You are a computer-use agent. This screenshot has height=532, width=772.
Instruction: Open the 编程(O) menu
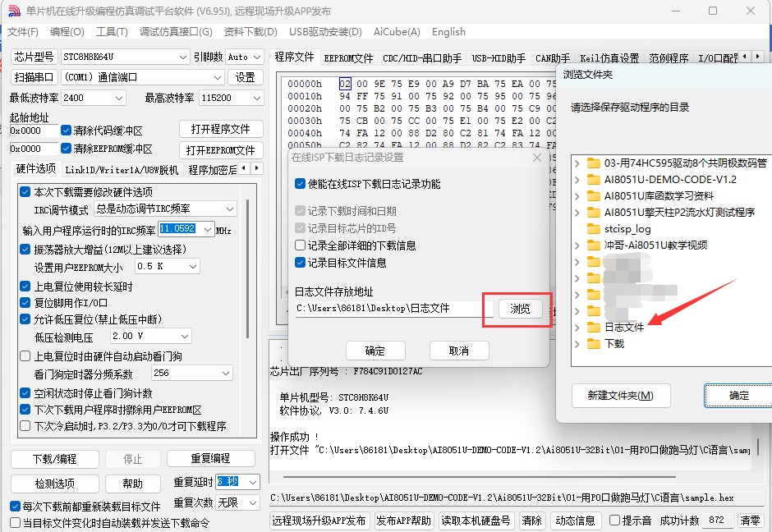click(x=67, y=31)
